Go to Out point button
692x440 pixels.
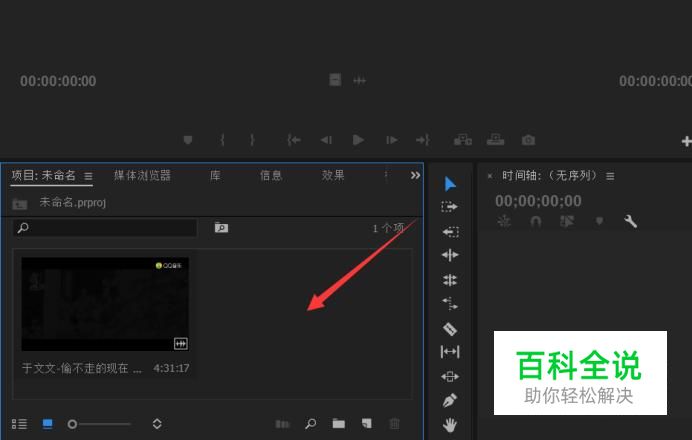423,140
